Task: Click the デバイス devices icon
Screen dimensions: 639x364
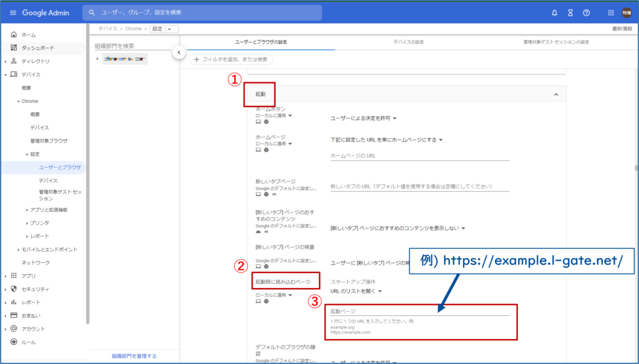Action: pos(14,75)
